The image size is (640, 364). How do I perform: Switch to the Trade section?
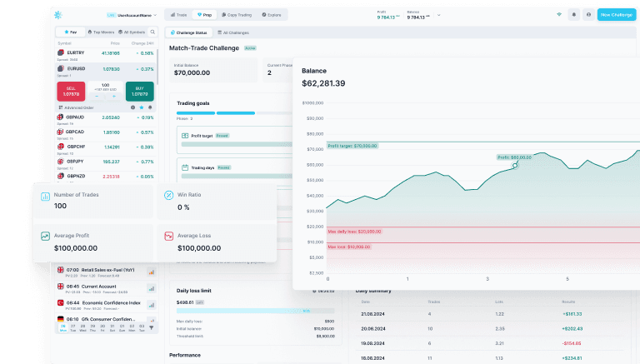tap(178, 15)
